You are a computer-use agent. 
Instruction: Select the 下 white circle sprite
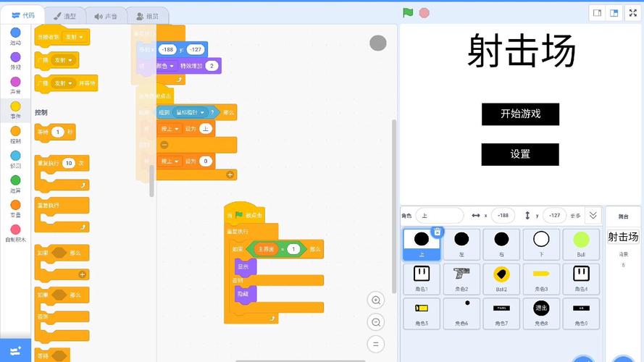(x=541, y=244)
